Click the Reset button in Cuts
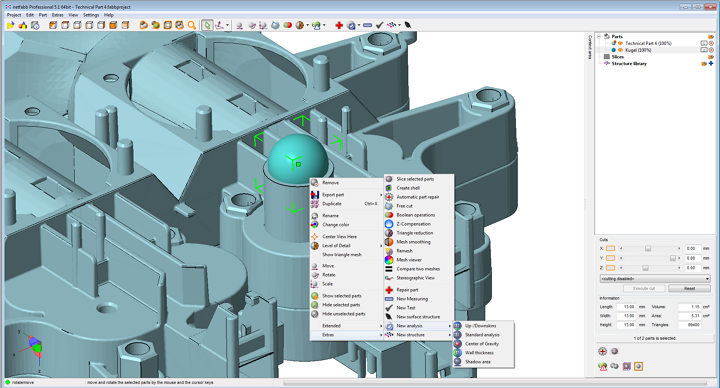 pos(689,288)
